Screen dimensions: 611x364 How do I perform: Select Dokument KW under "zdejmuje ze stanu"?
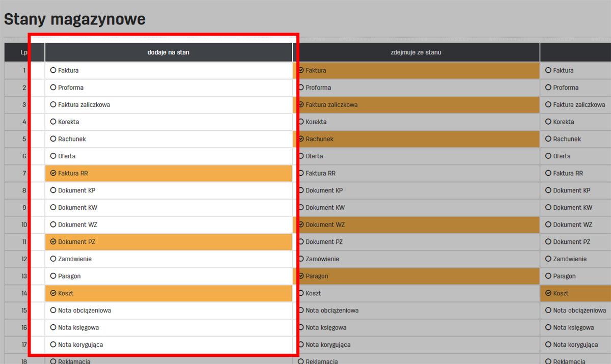pyautogui.click(x=300, y=207)
